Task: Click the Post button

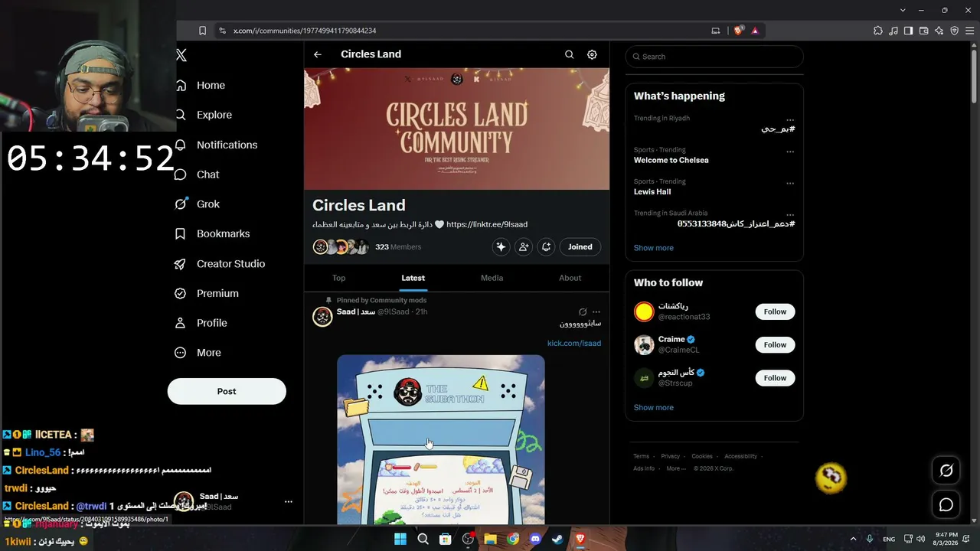Action: 227,391
